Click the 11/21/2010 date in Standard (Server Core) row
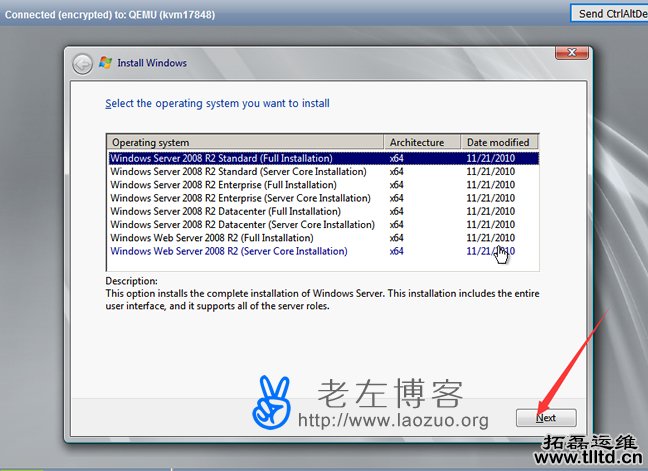This screenshot has width=648, height=471. [x=491, y=171]
